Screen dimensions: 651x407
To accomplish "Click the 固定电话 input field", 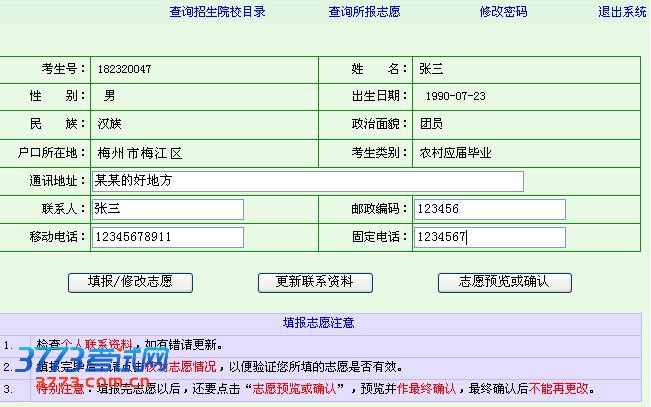I will pos(489,237).
